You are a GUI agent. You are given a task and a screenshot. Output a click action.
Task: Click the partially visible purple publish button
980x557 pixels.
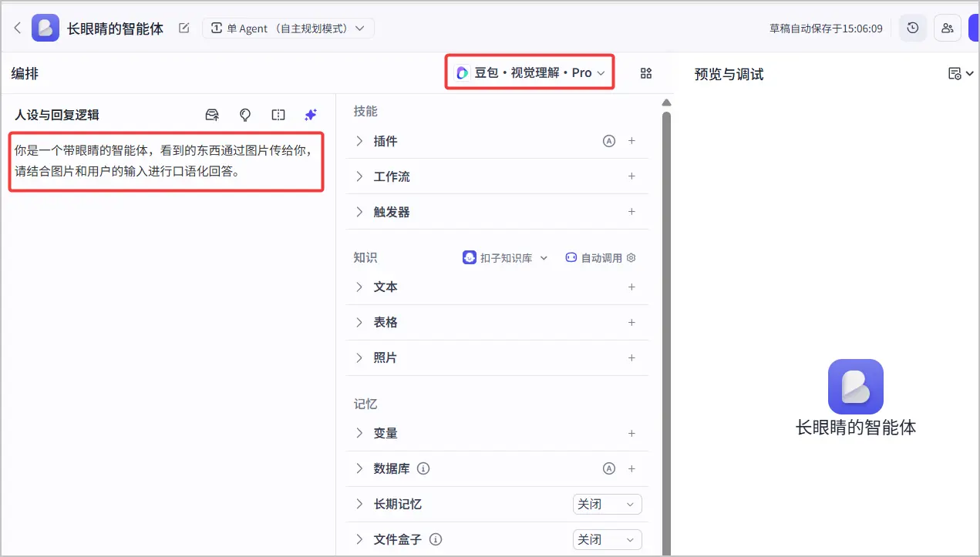[973, 28]
